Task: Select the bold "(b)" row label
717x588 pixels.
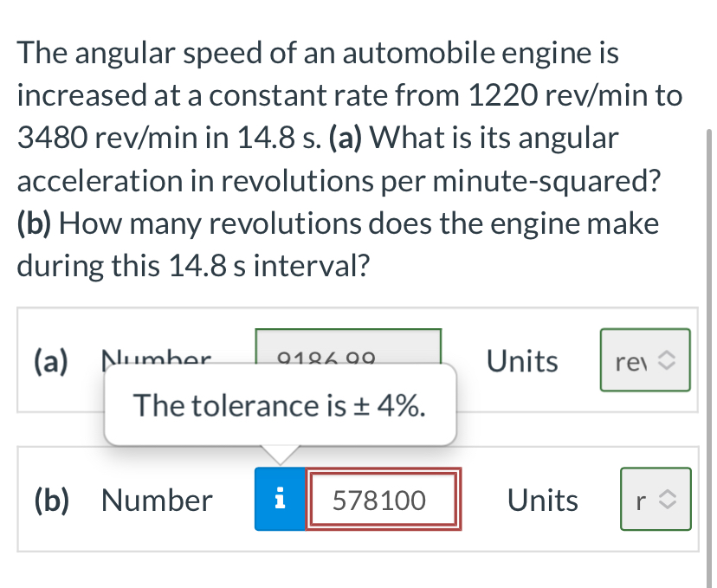Action: (x=51, y=500)
